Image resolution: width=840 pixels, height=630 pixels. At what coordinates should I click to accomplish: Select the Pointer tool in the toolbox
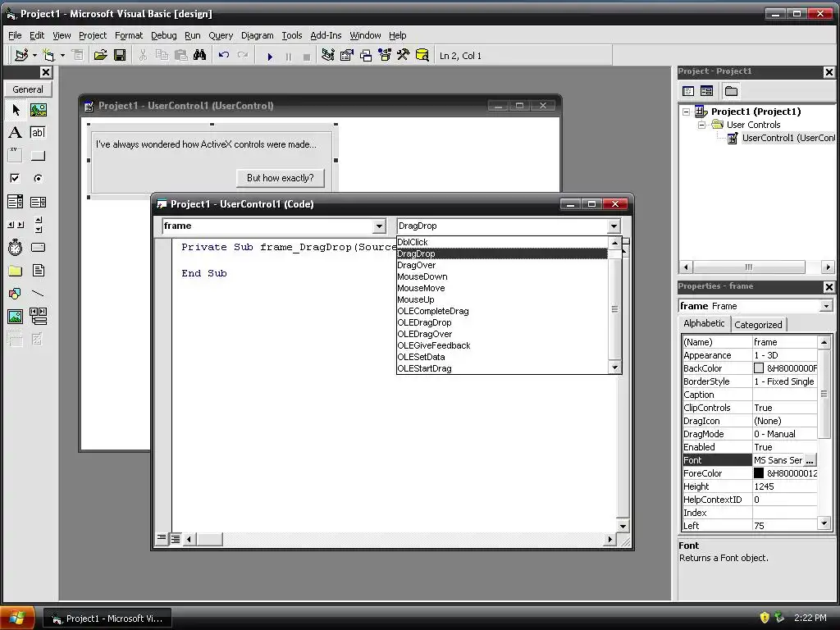(16, 110)
